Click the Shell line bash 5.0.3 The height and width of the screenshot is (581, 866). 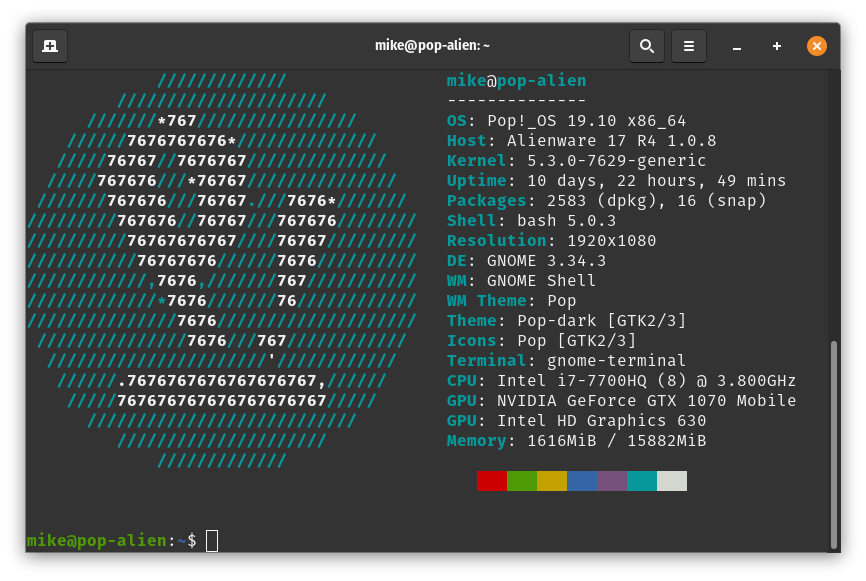(x=531, y=221)
